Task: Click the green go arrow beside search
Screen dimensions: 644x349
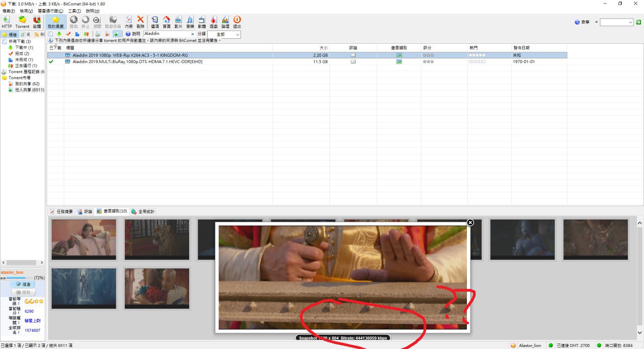Action: (x=638, y=22)
